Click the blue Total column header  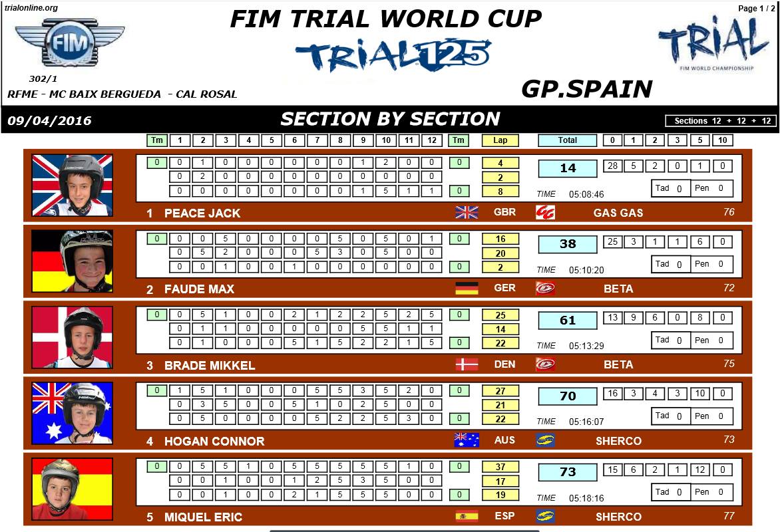coord(567,140)
